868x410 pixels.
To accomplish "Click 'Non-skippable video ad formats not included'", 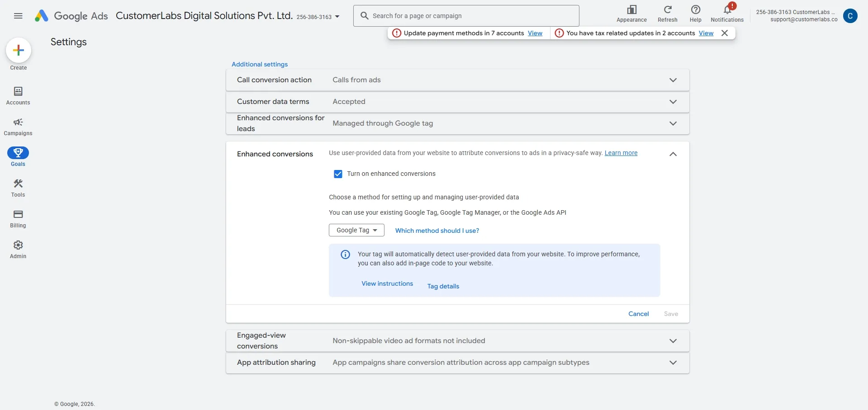I will [x=409, y=341].
